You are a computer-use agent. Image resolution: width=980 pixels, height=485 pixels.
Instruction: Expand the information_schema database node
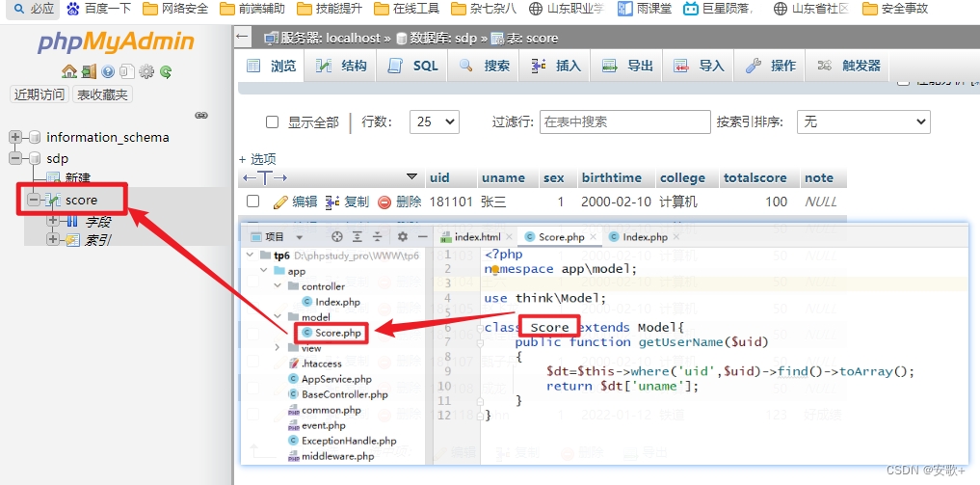click(16, 137)
